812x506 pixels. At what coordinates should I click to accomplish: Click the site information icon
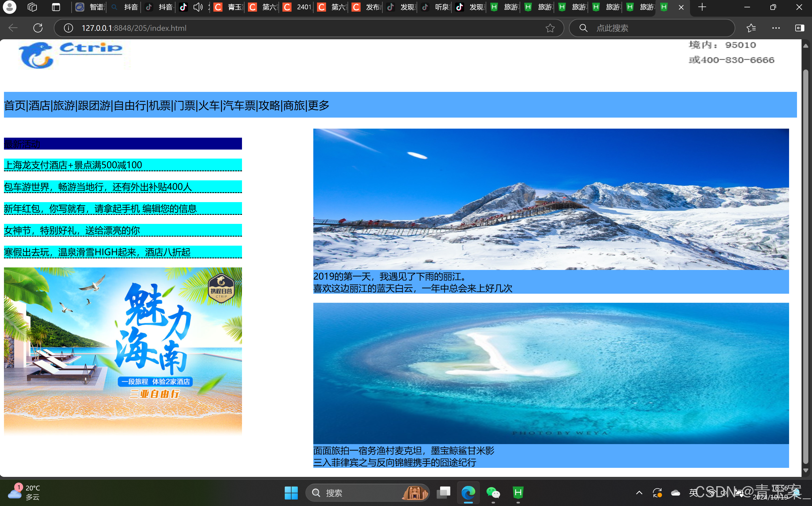coord(68,28)
